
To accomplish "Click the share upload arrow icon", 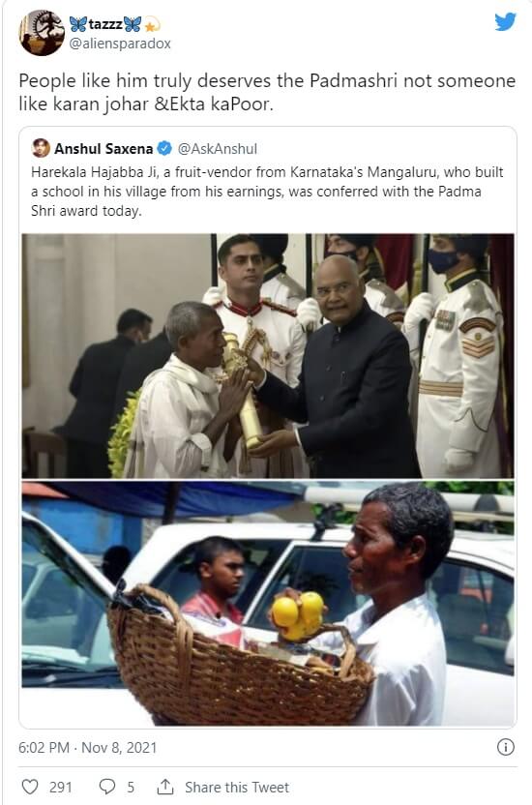I will [x=164, y=786].
